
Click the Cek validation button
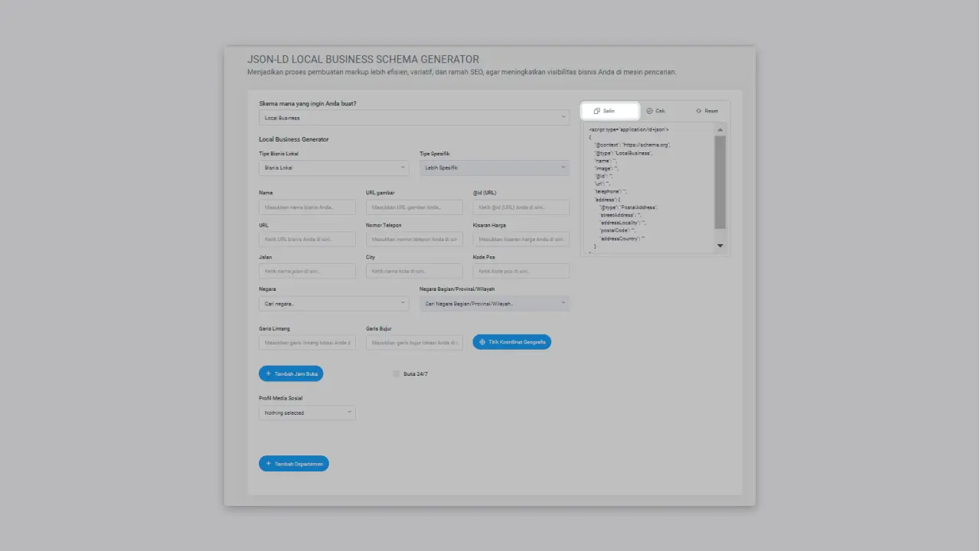pos(658,110)
